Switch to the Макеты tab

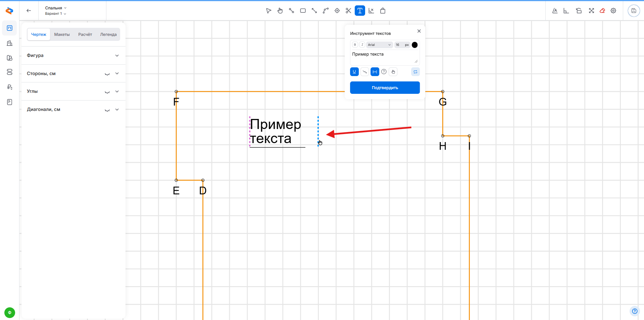[62, 35]
